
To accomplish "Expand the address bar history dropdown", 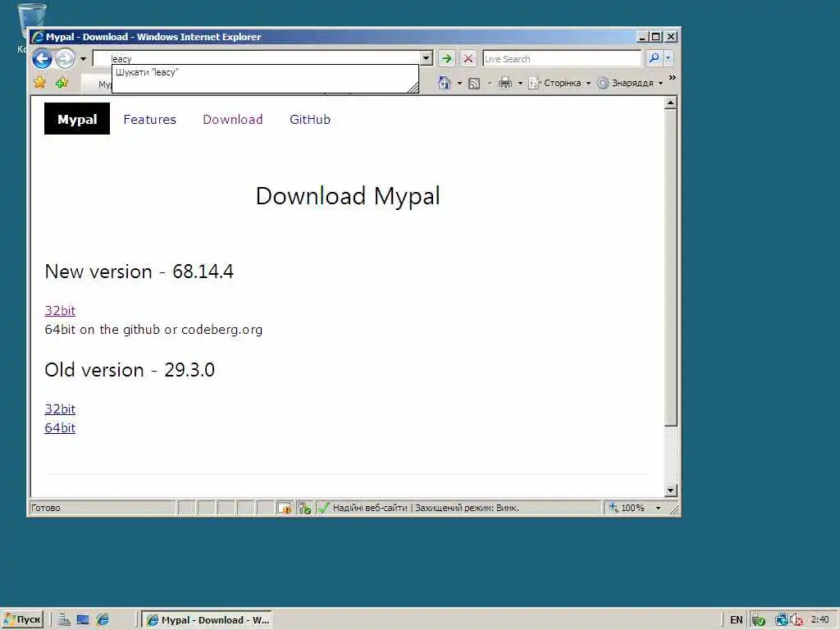I will tap(427, 58).
